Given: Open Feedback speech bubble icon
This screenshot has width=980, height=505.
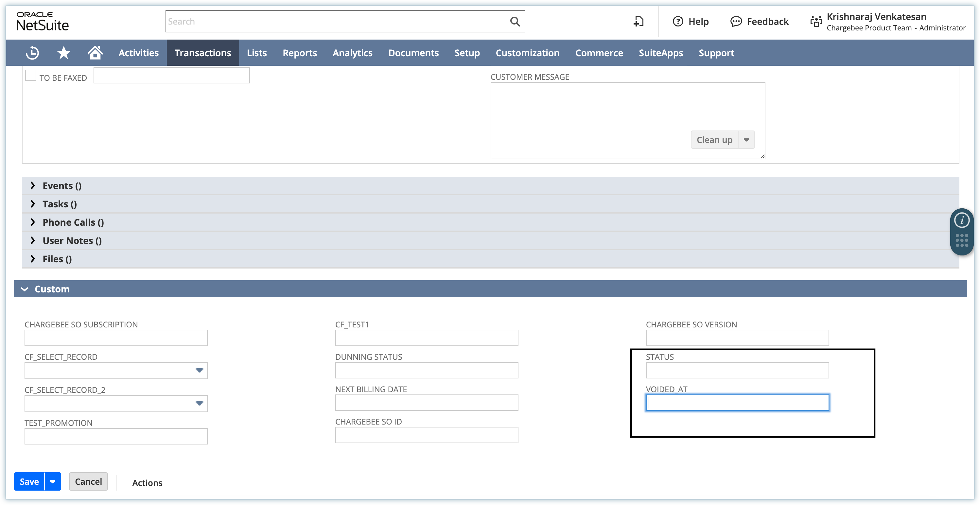Looking at the screenshot, I should coord(736,22).
